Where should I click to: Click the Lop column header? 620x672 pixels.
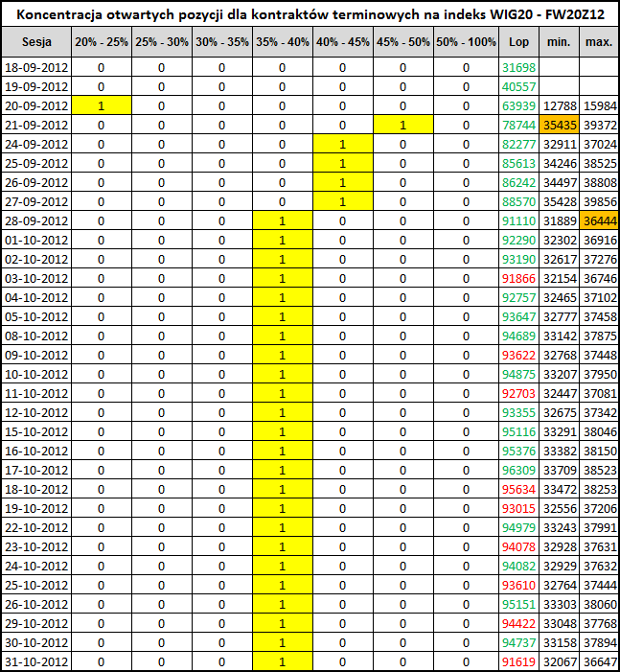click(x=518, y=42)
